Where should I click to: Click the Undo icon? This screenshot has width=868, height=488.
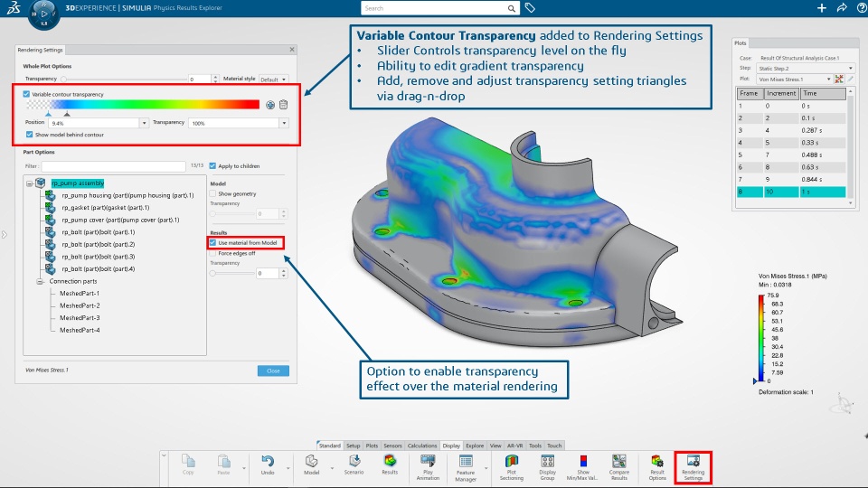pyautogui.click(x=268, y=465)
